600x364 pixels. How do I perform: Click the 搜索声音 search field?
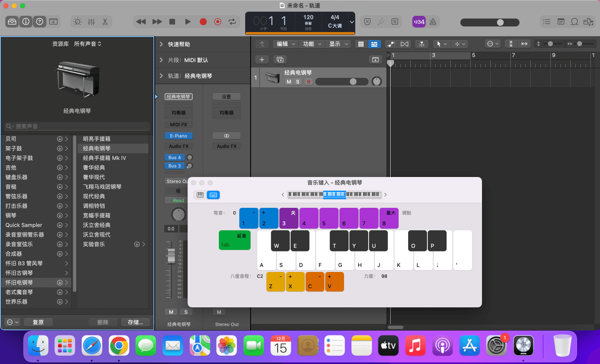(77, 126)
